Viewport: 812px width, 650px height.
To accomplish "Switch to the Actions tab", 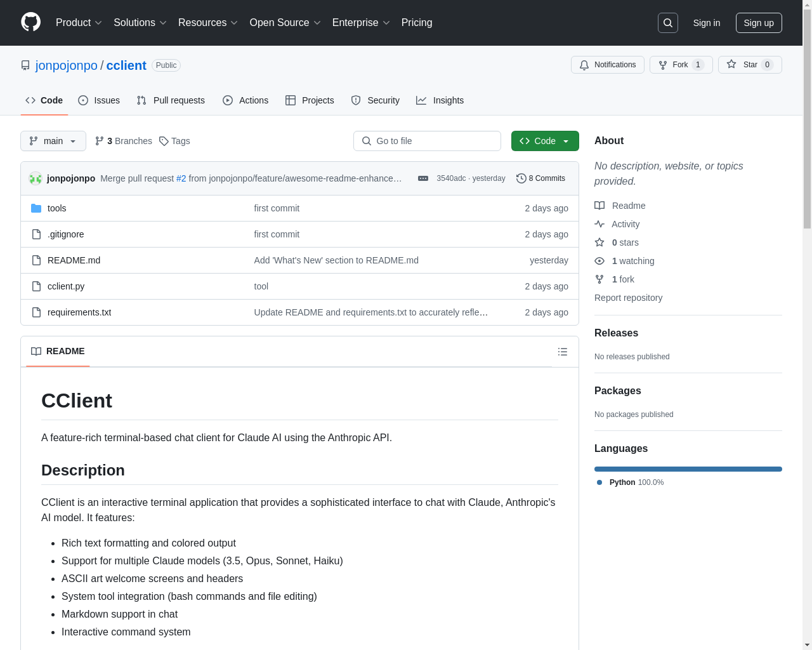I will pos(246,100).
